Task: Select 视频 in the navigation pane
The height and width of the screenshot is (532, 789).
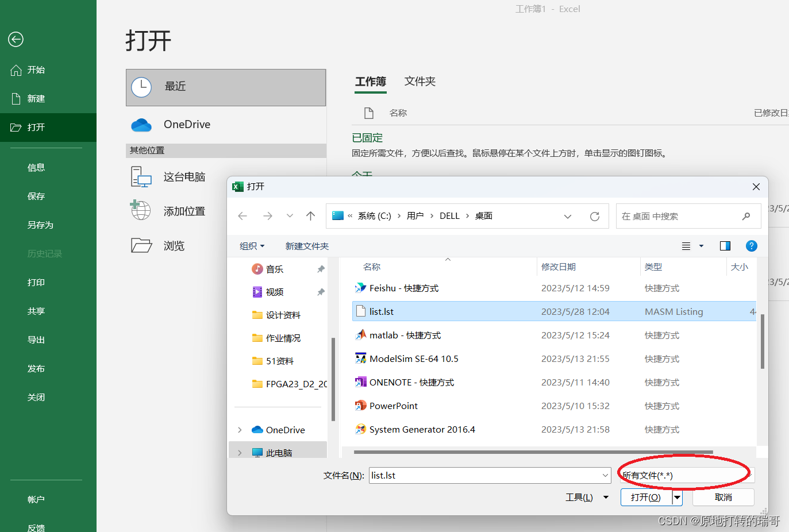Action: click(x=275, y=292)
